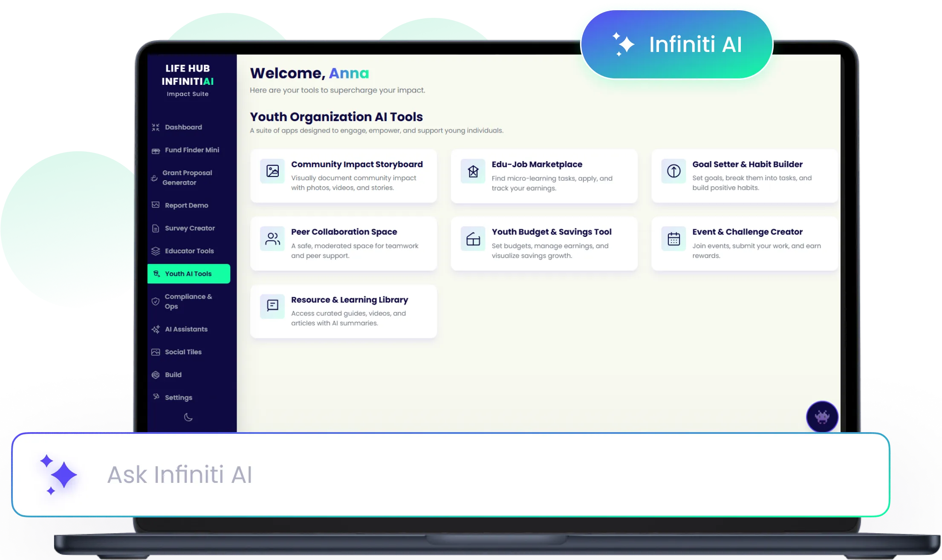
Task: Click the Infiniti AI gradient button
Action: pos(677,44)
